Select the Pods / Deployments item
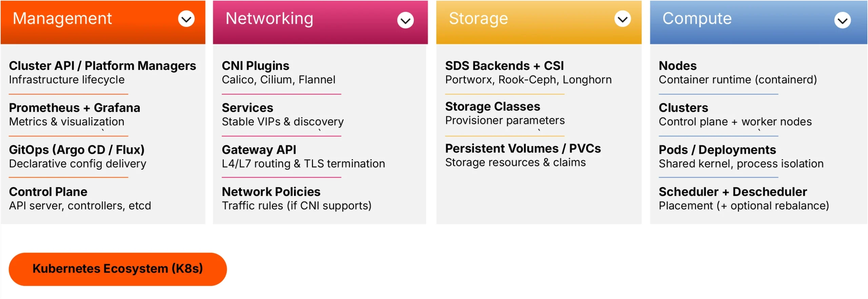 point(717,150)
